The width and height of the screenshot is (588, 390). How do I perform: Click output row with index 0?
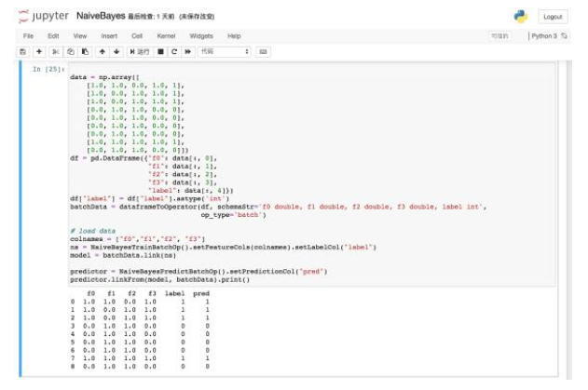pos(140,302)
